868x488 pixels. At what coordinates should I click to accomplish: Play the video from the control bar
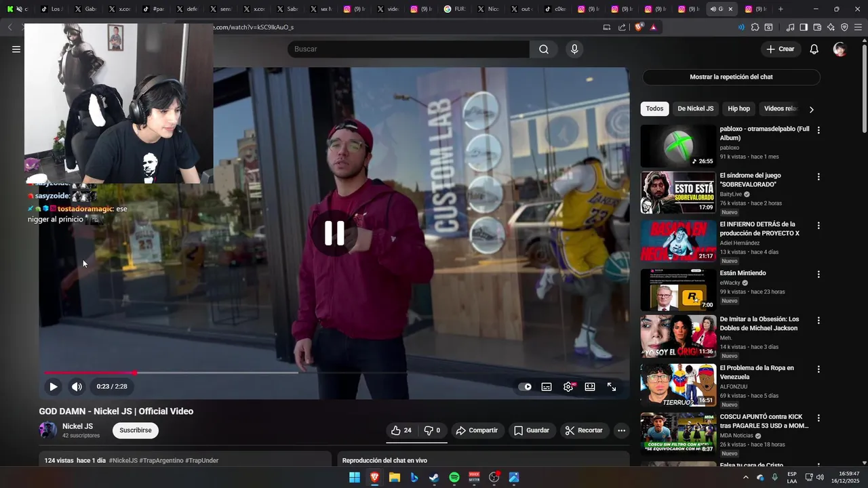pos(53,386)
